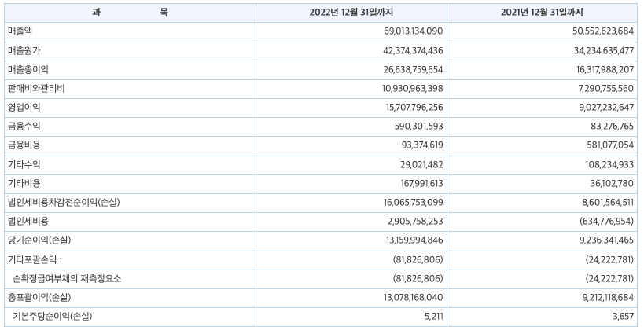The height and width of the screenshot is (330, 644).
Task: Select the '법인세비용차감전순이익(손실)' row label
Action: click(x=64, y=202)
